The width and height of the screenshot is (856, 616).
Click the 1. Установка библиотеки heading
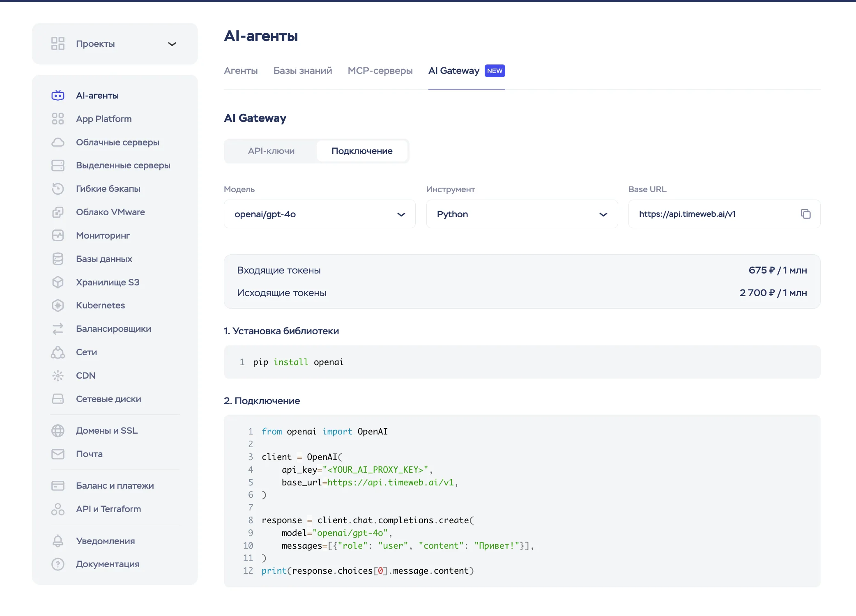click(x=281, y=331)
